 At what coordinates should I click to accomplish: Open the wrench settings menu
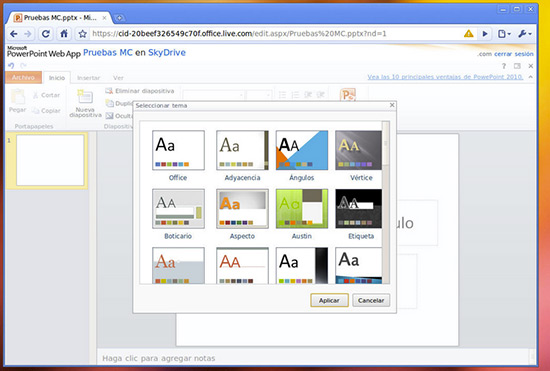(x=525, y=34)
